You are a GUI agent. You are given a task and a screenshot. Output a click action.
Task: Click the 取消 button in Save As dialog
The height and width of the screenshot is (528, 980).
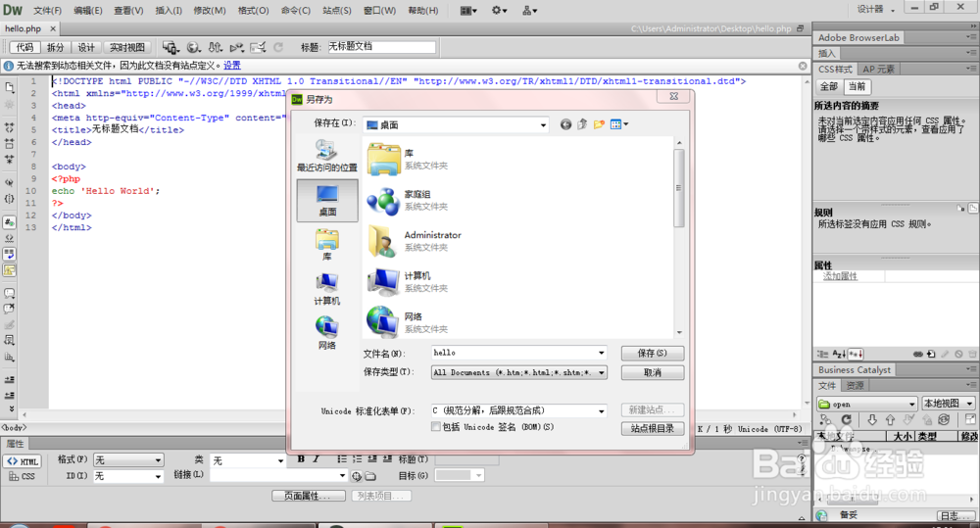(652, 372)
